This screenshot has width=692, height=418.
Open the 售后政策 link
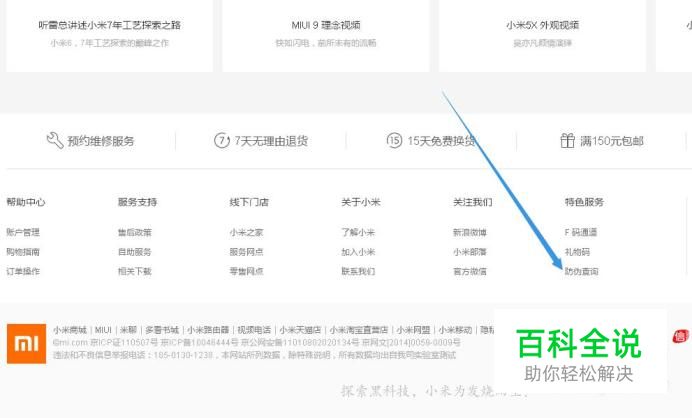[135, 232]
